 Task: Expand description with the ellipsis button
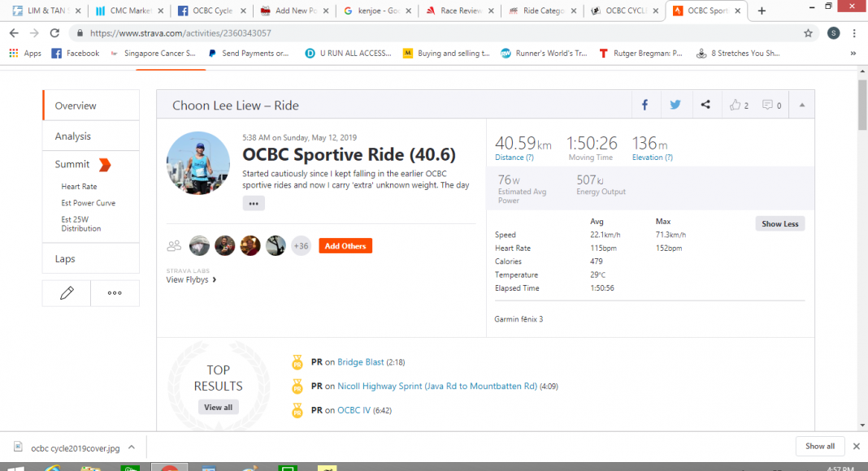click(x=254, y=204)
